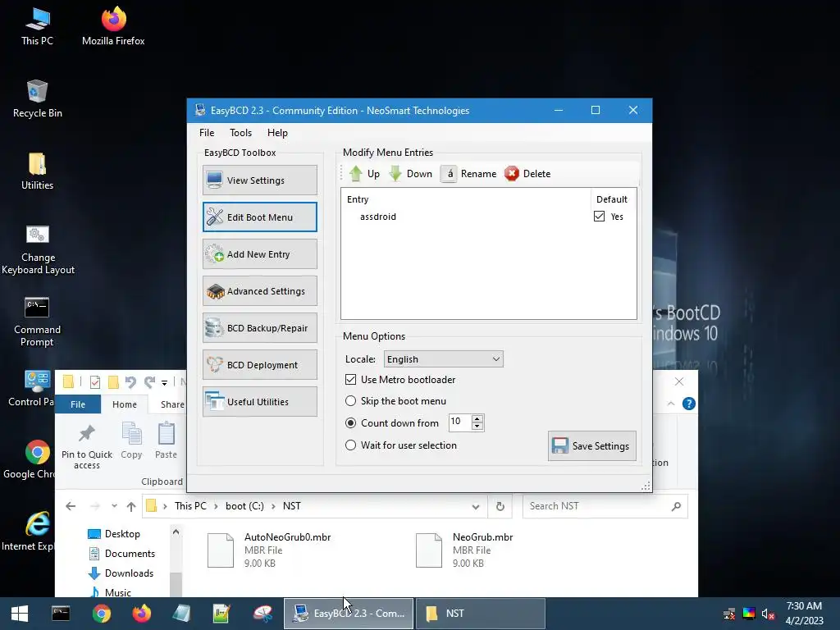Click Save Settings button
The image size is (840, 630).
pos(592,445)
